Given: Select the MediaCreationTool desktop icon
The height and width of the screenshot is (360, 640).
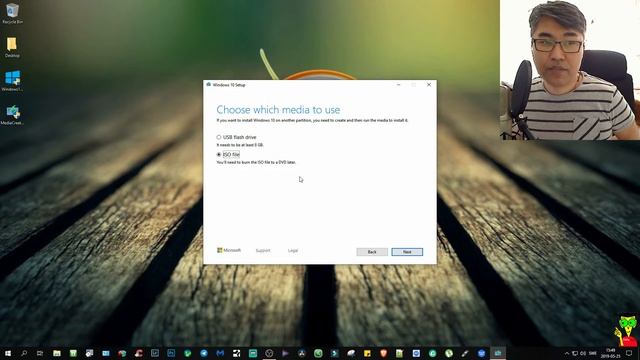Looking at the screenshot, I should coord(12,115).
